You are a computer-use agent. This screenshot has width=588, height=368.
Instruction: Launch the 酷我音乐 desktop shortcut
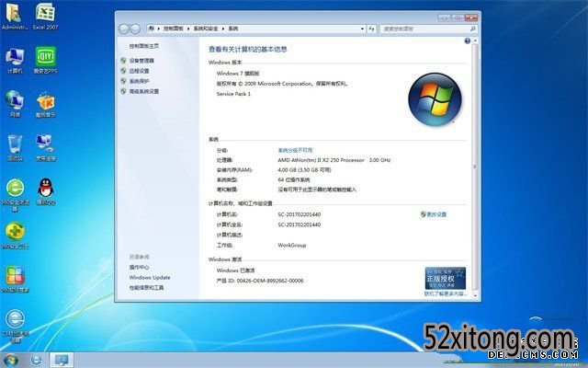coord(45,104)
